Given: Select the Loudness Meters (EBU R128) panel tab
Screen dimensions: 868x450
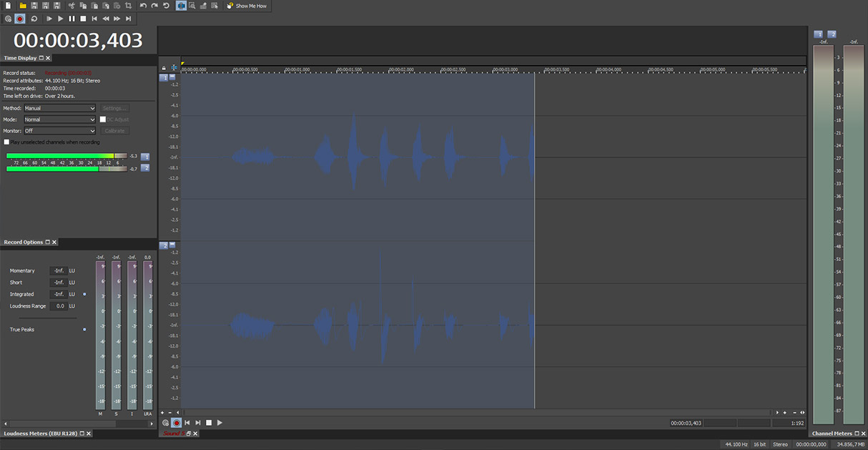Looking at the screenshot, I should click(39, 434).
